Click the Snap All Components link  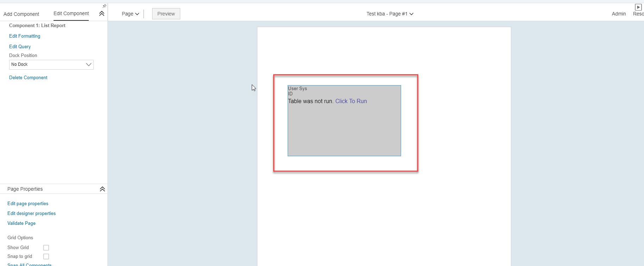point(30,264)
